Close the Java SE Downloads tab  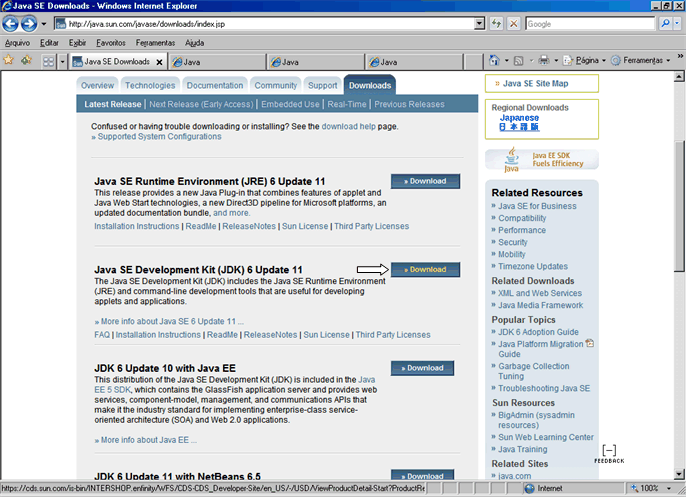159,62
